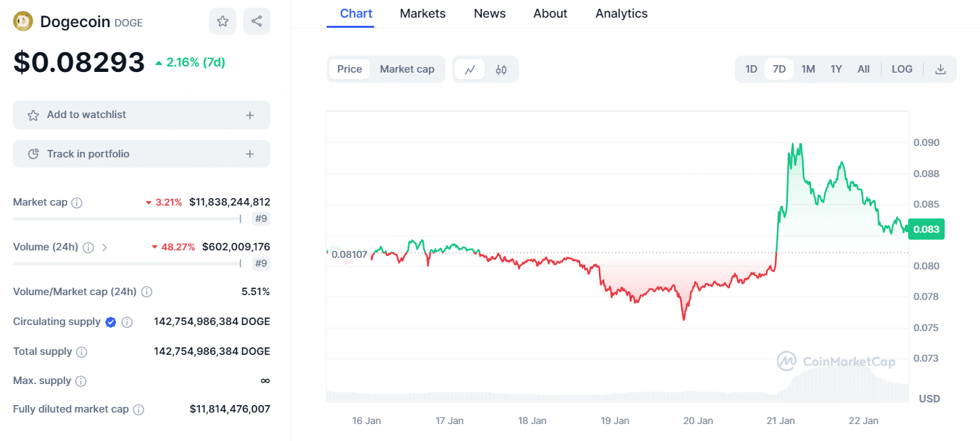This screenshot has width=980, height=441.
Task: Open the Chart tab
Action: point(356,14)
